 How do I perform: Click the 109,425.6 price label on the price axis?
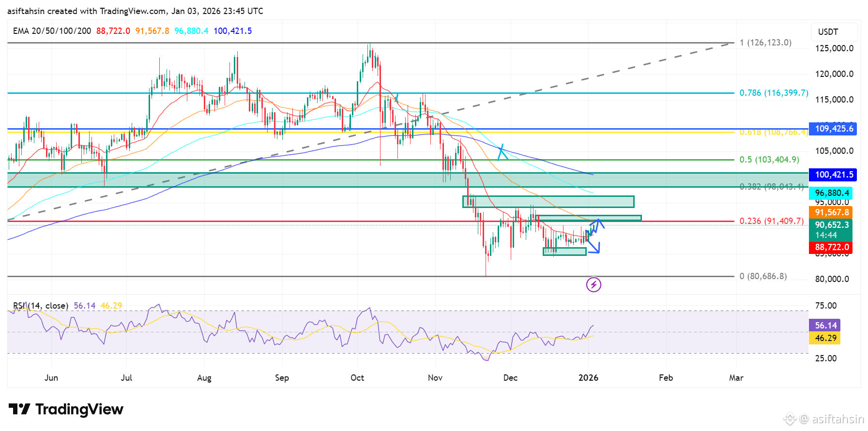[x=833, y=129]
